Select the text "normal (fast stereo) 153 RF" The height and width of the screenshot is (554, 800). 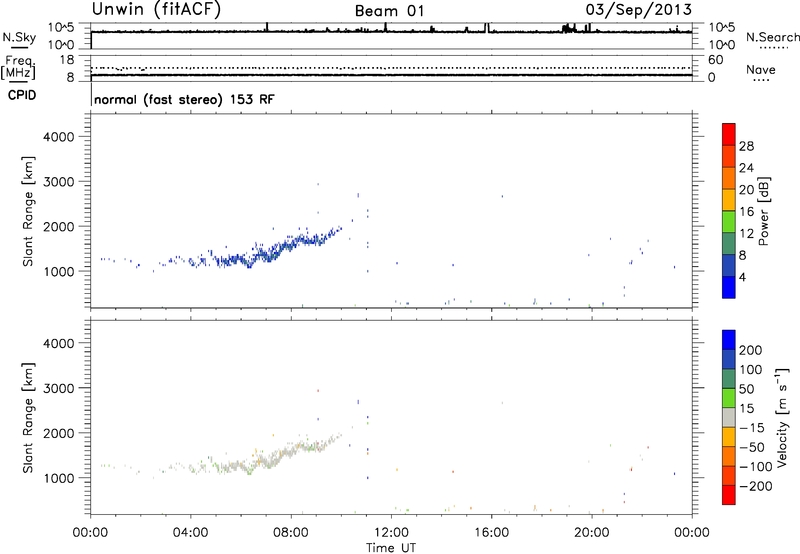(184, 99)
